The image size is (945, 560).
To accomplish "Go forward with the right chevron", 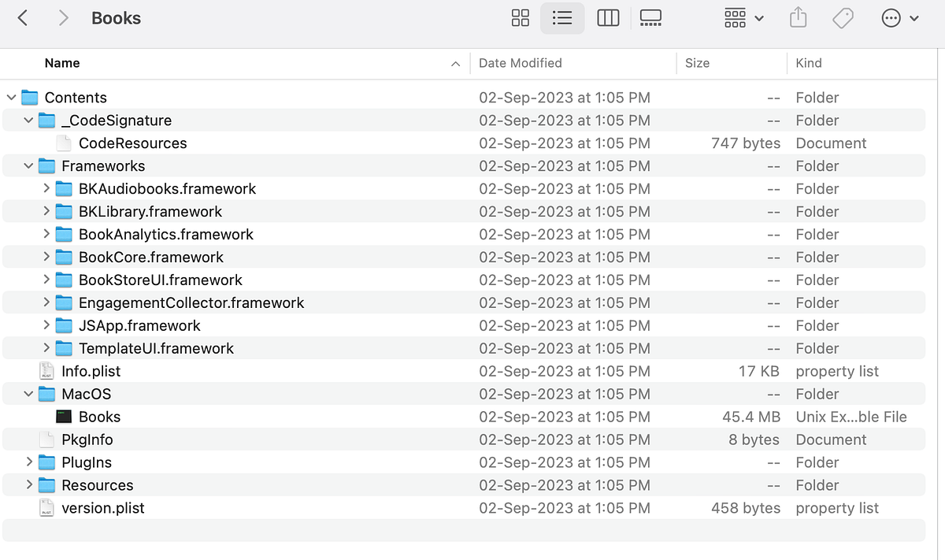I will point(64,18).
